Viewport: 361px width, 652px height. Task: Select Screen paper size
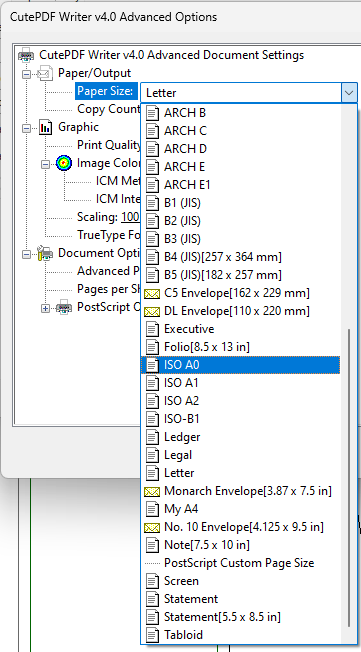coord(240,580)
